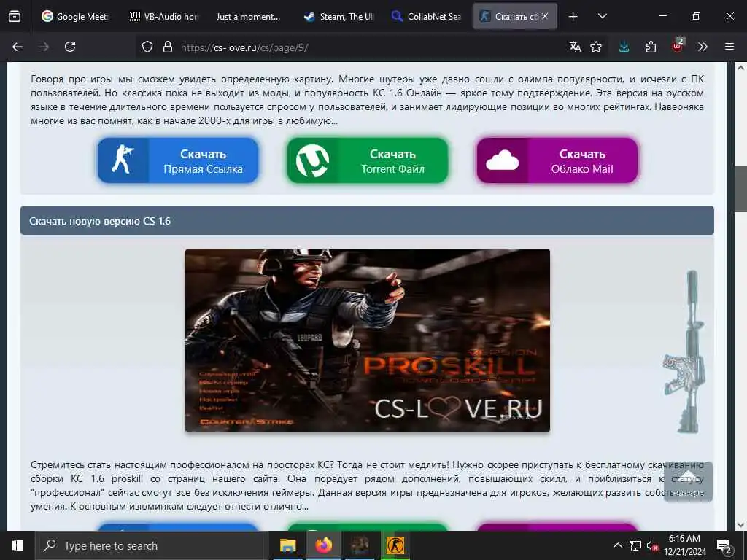This screenshot has width=747, height=560.
Task: Go forward to next page
Action: (44, 47)
